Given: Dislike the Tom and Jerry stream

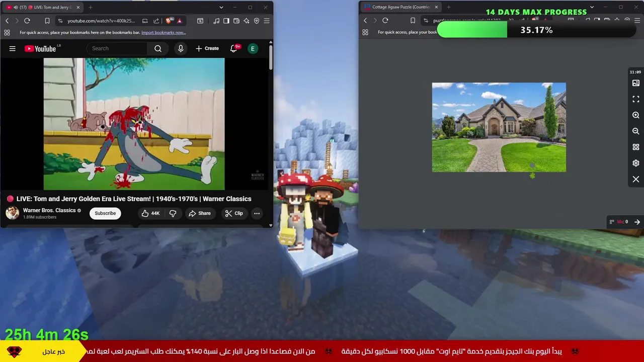Looking at the screenshot, I should click(x=173, y=213).
